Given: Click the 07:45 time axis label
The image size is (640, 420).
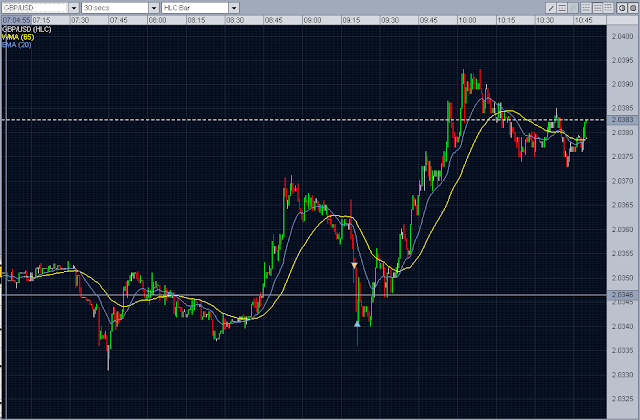Looking at the screenshot, I should 118,20.
